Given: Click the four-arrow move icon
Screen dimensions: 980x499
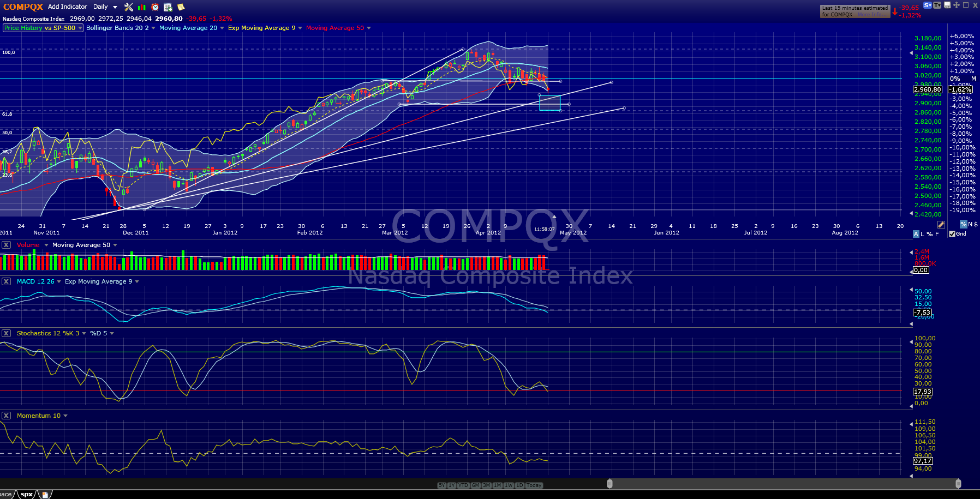Looking at the screenshot, I should pyautogui.click(x=957, y=5).
